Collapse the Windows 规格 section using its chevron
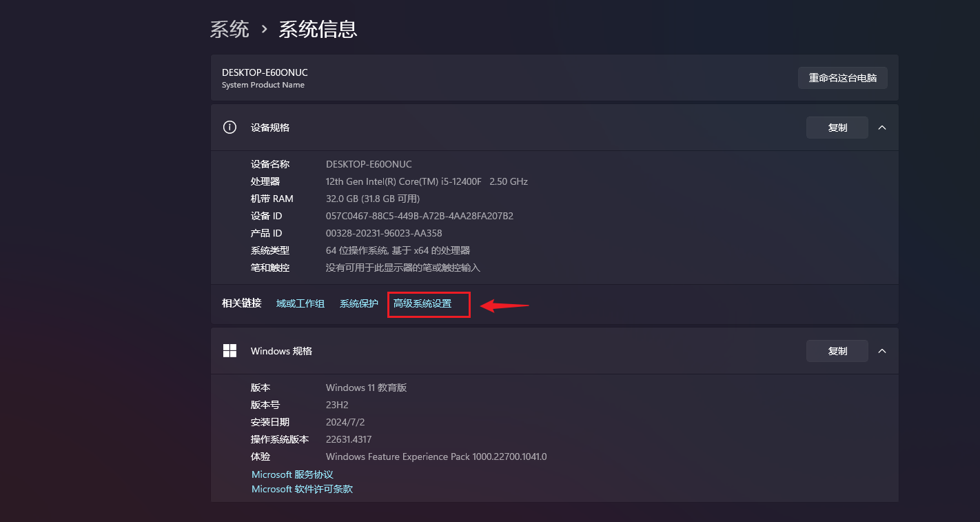Image resolution: width=980 pixels, height=522 pixels. (x=882, y=351)
